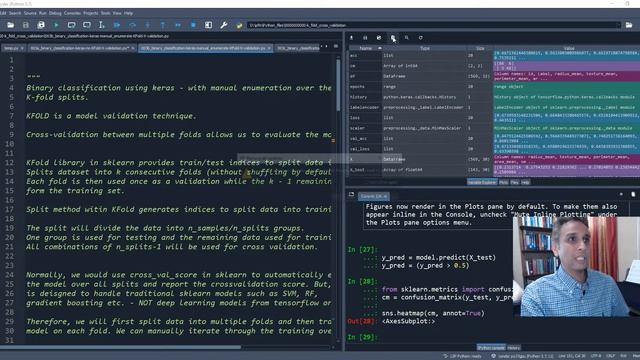The height and width of the screenshot is (360, 640).
Task: Switch to the History tab below console
Action: (513, 348)
